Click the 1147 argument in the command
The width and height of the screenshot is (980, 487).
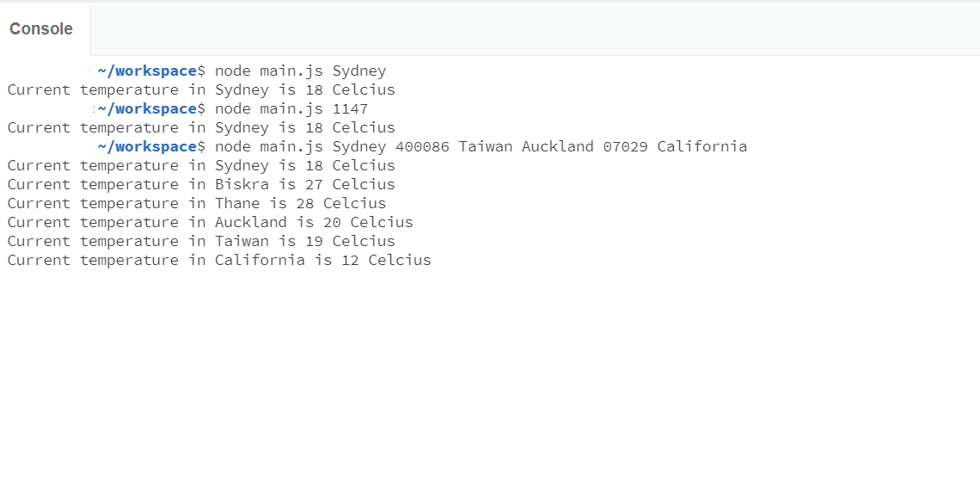(x=350, y=109)
